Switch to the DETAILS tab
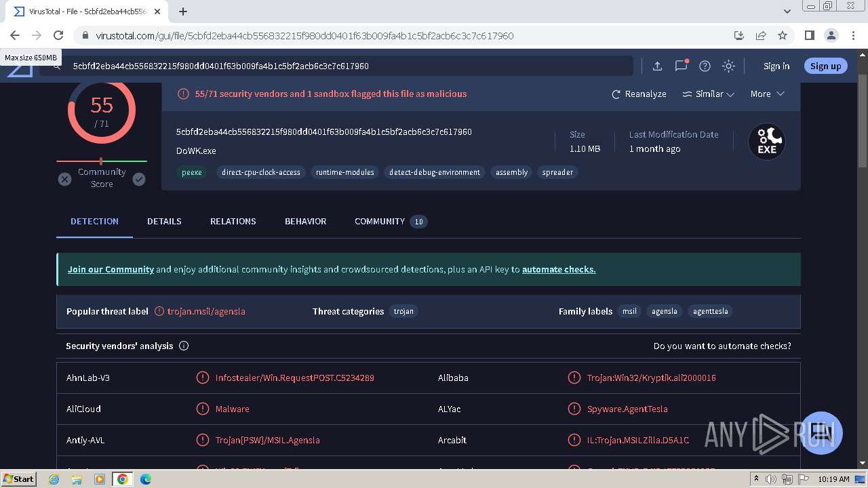 click(164, 222)
